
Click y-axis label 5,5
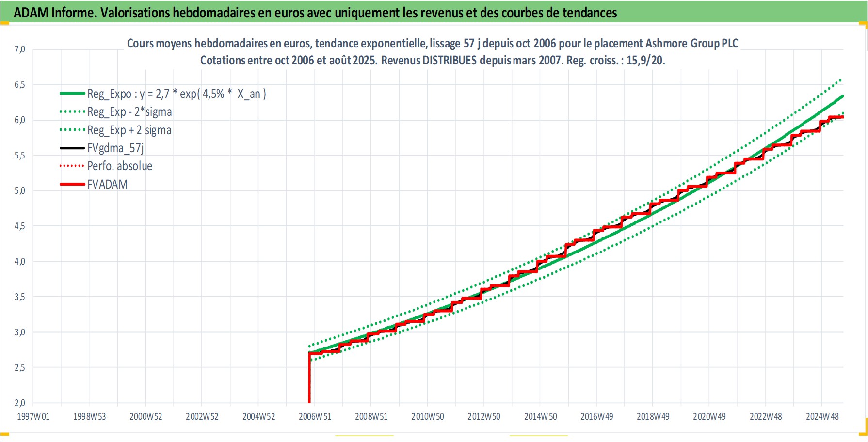point(19,155)
